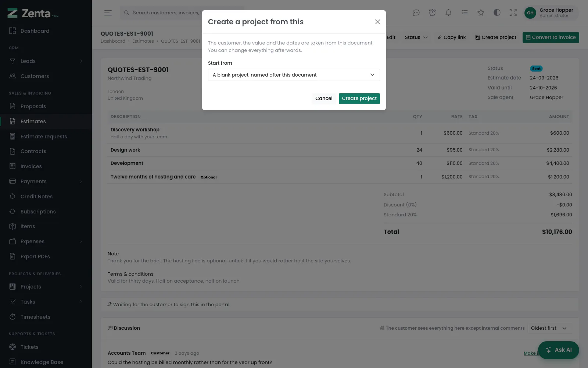588x368 pixels.
Task: Open the chat messages icon
Action: (x=416, y=13)
